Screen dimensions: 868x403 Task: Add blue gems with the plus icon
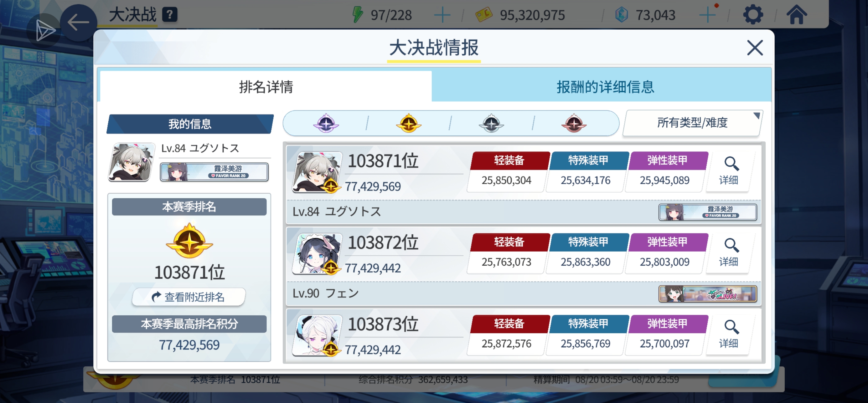(x=707, y=15)
